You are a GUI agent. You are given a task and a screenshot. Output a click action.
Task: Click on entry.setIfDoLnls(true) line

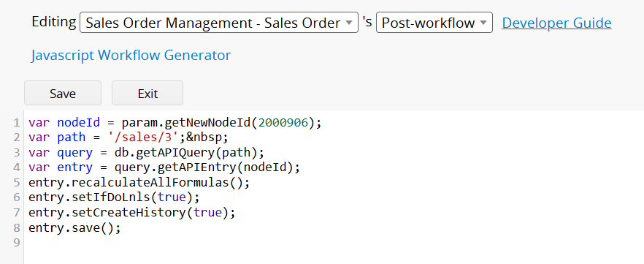pyautogui.click(x=114, y=197)
